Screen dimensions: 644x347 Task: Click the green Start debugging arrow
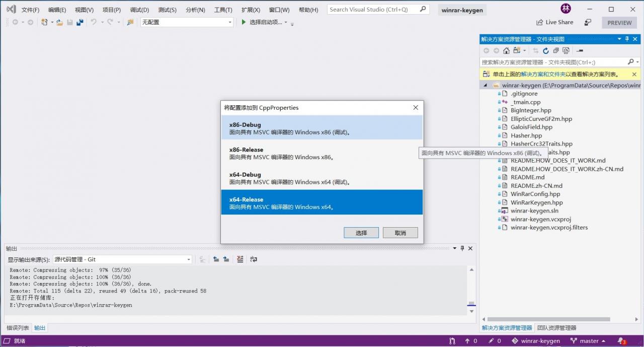[244, 22]
